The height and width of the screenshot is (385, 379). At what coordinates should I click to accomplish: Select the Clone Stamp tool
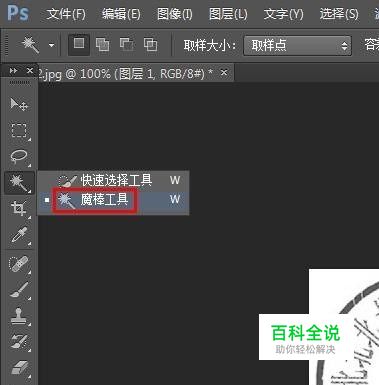[19, 316]
